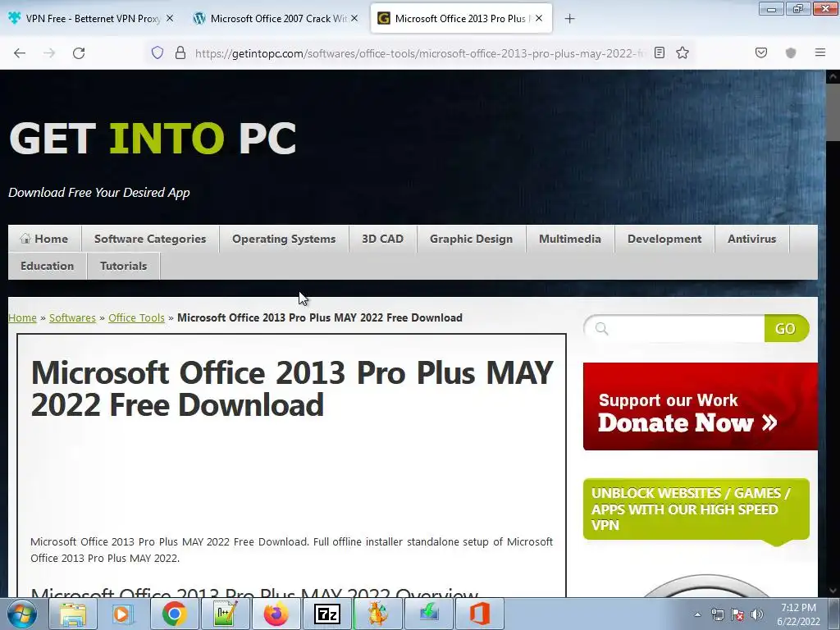Click scrollbar up arrow at top

(x=833, y=77)
